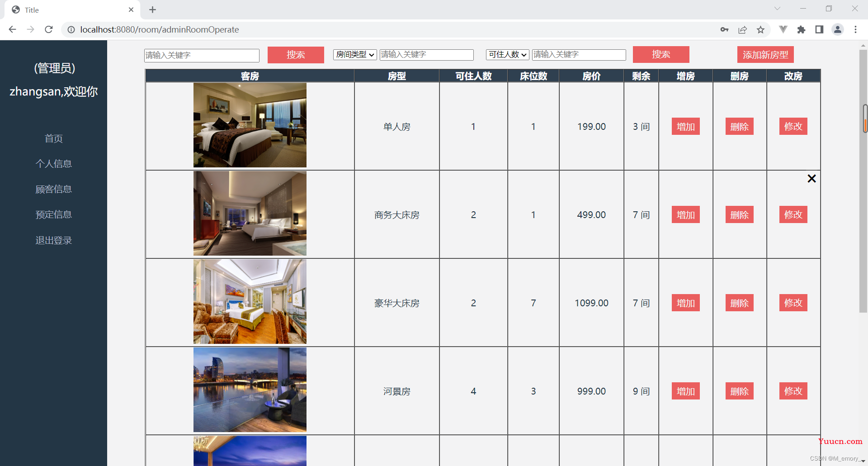
Task: Click the 房价 column header
Action: coord(591,76)
